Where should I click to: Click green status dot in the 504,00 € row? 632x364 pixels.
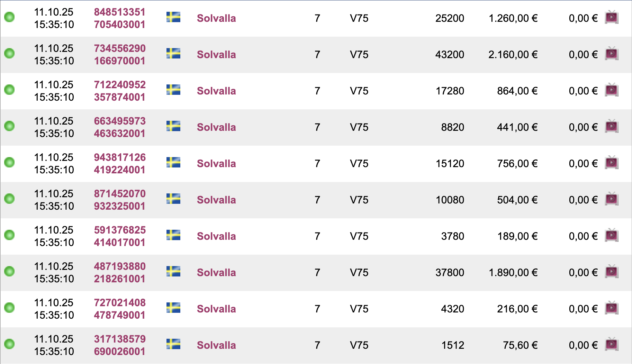[9, 198]
